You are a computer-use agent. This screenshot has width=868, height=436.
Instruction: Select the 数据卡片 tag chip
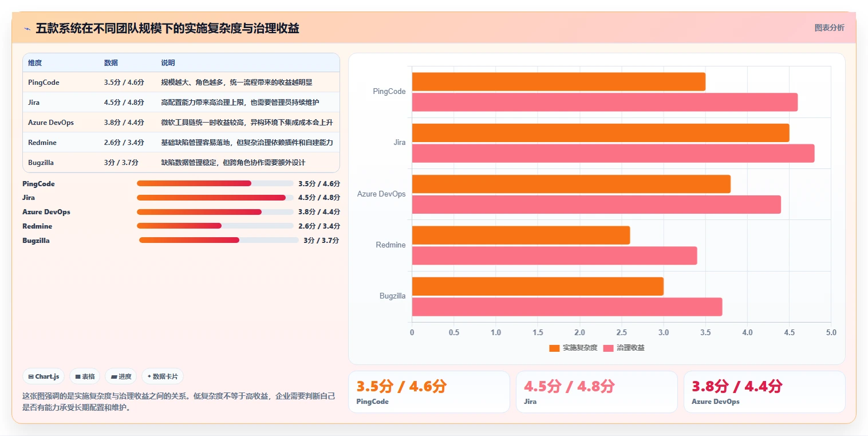click(x=163, y=376)
